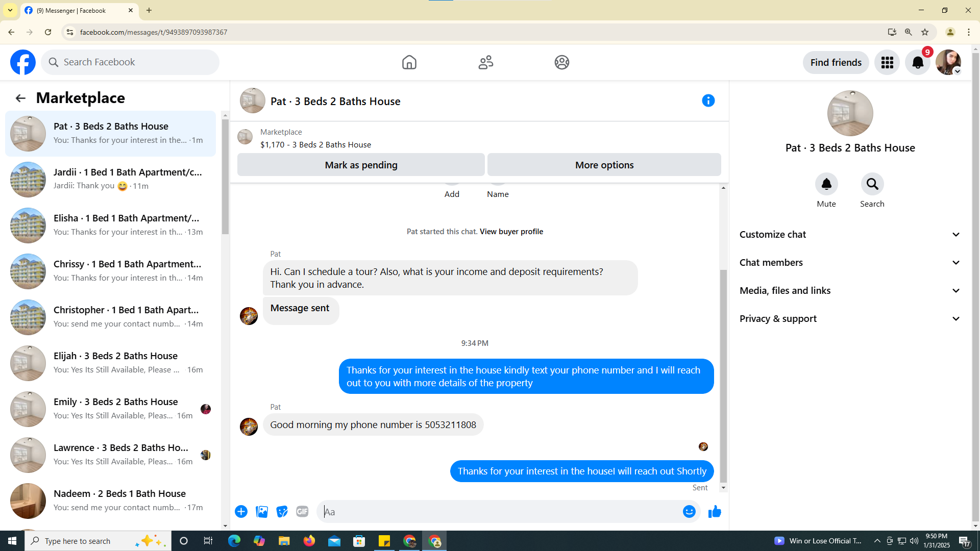This screenshot has width=980, height=551.
Task: Open the taskbar volume control
Action: [x=914, y=541]
